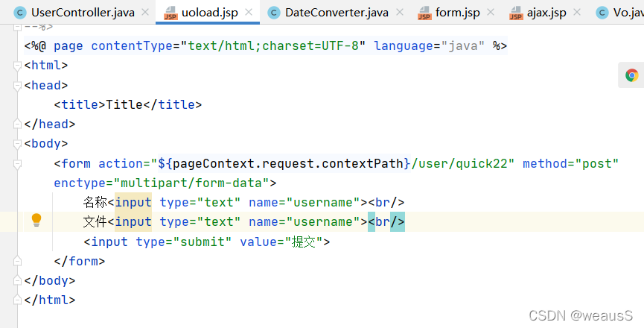The width and height of the screenshot is (644, 328).
Task: Switch to DateConverter.java tab
Action: (x=337, y=13)
